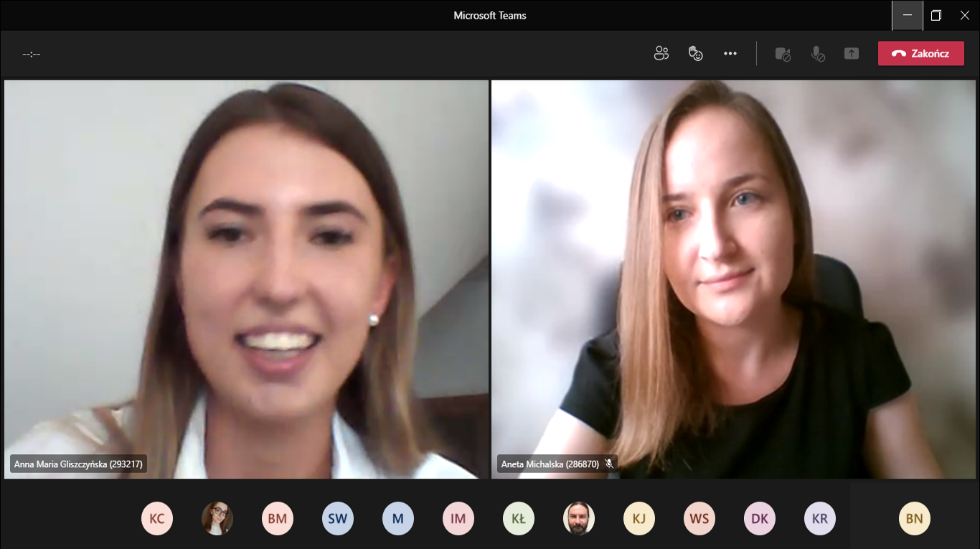
Task: Click Anna Maria Gliszczyńska name label
Action: coord(78,464)
